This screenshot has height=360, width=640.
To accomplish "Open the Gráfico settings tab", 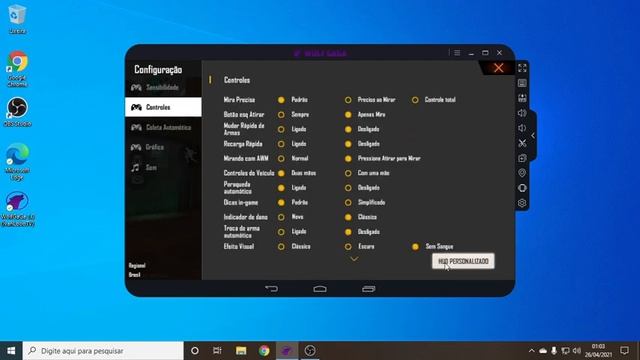I will (163, 147).
